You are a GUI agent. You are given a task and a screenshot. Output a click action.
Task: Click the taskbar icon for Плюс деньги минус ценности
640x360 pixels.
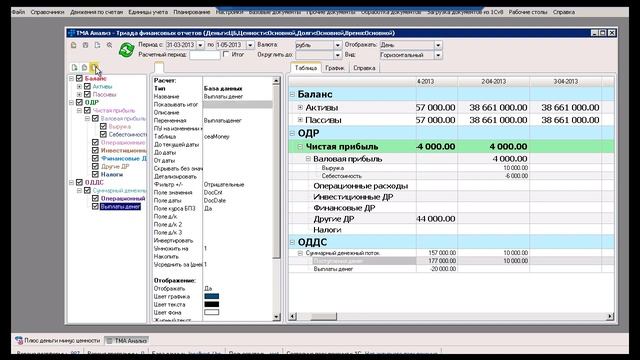19,340
